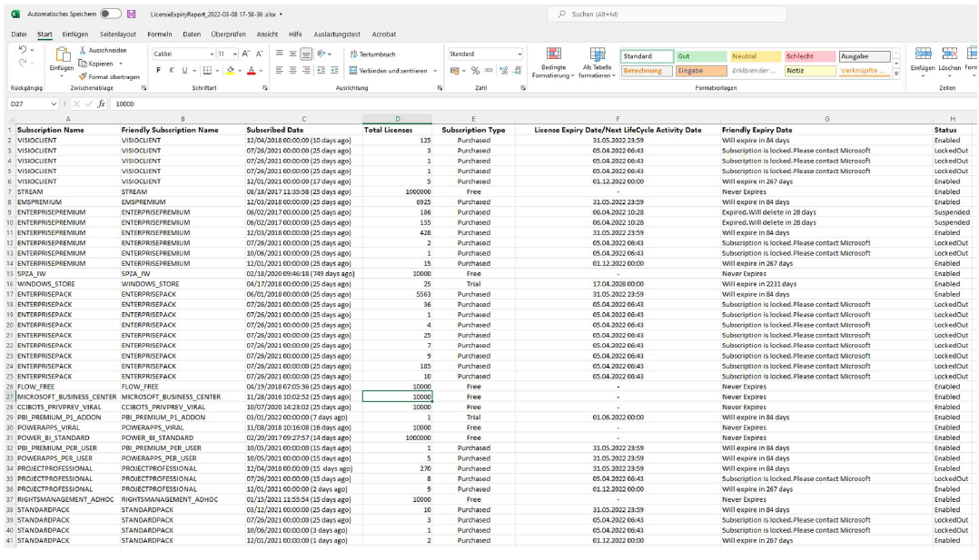Click the red font color A icon
979x560 pixels.
tap(251, 71)
